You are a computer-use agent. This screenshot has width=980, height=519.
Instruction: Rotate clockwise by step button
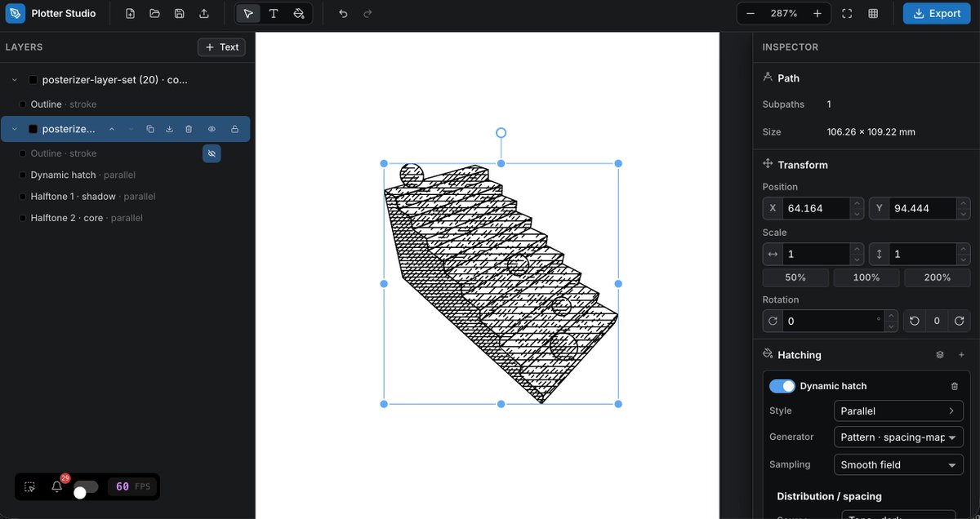(x=960, y=321)
